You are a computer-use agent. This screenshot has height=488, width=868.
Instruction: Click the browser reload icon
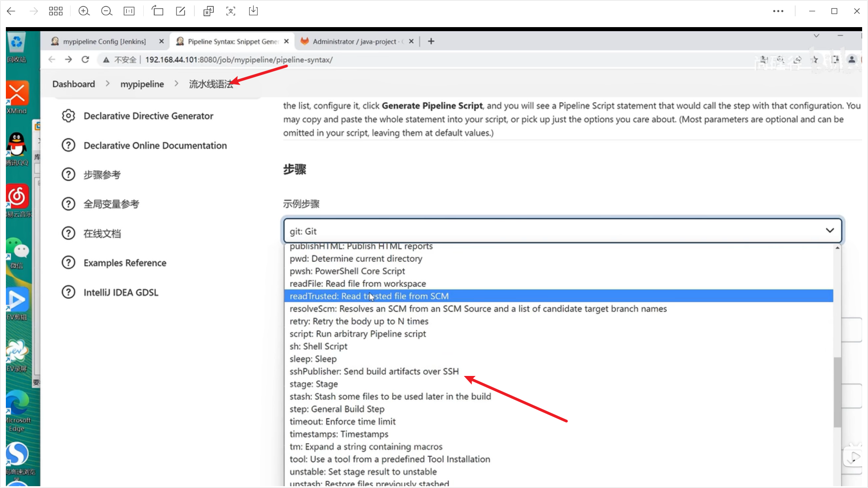85,60
